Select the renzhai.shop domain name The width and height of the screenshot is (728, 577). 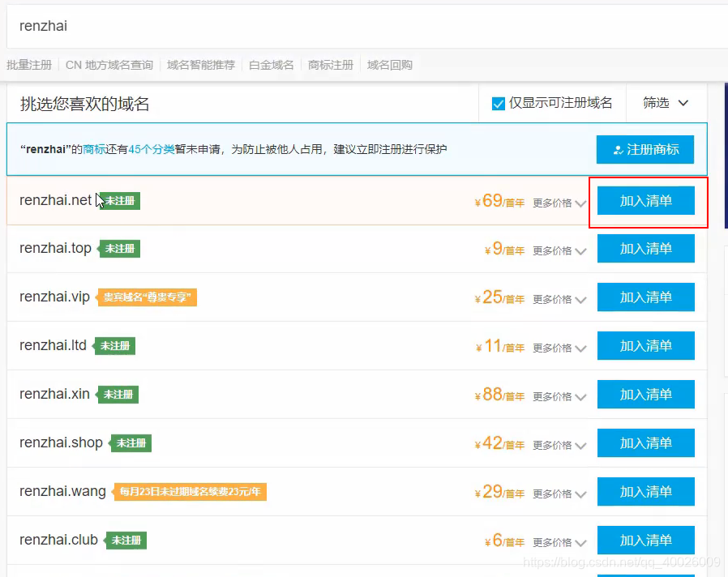(x=61, y=442)
